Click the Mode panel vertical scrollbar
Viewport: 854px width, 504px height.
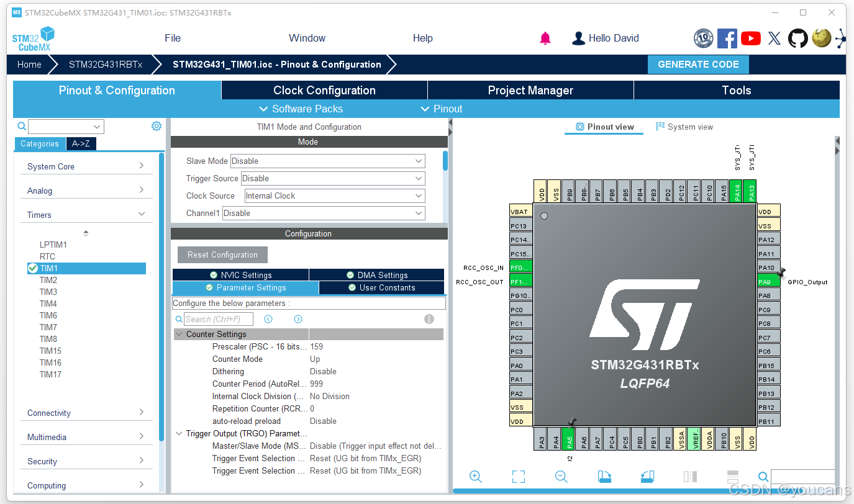click(445, 161)
